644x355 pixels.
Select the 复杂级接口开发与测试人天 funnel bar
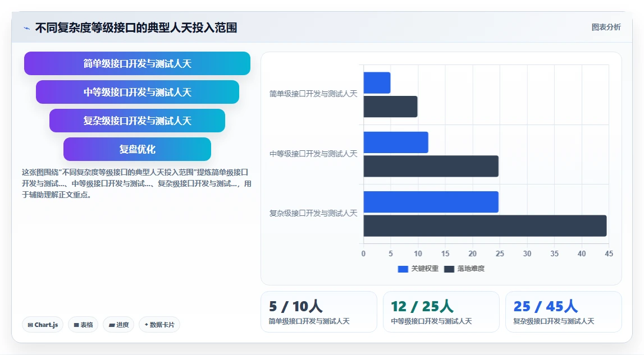coord(137,121)
